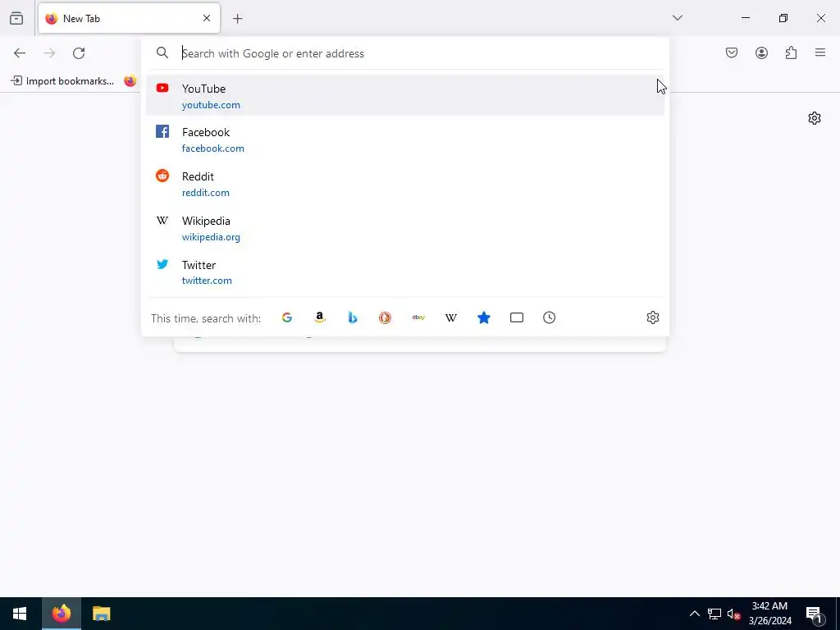
Task: Click the Wikipedia W favicon in suggestions
Action: pyautogui.click(x=162, y=220)
